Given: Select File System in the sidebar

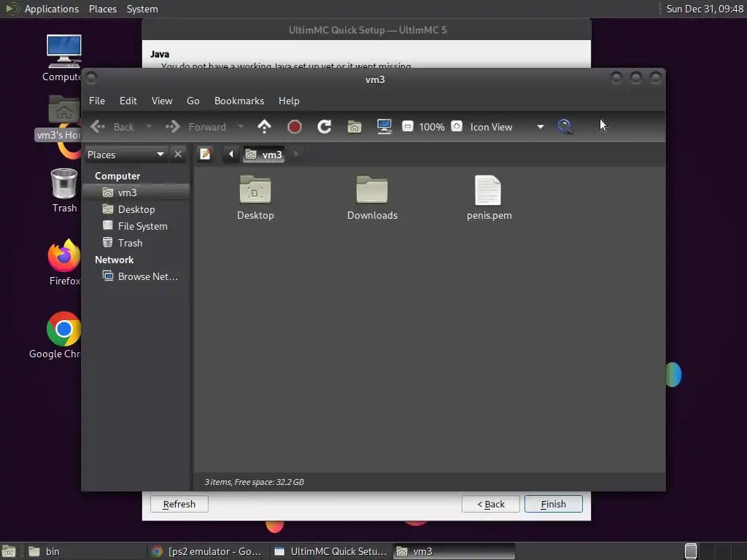Looking at the screenshot, I should click(136, 226).
